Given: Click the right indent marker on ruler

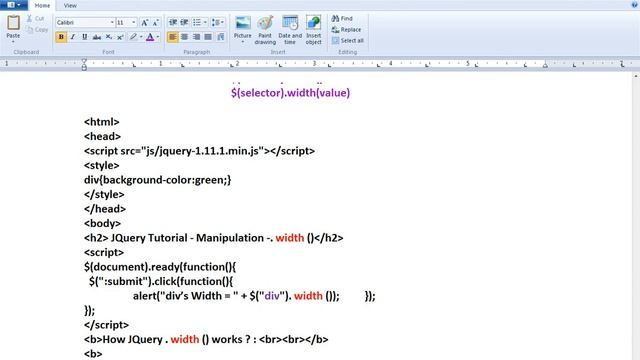Looking at the screenshot, I should [545, 65].
